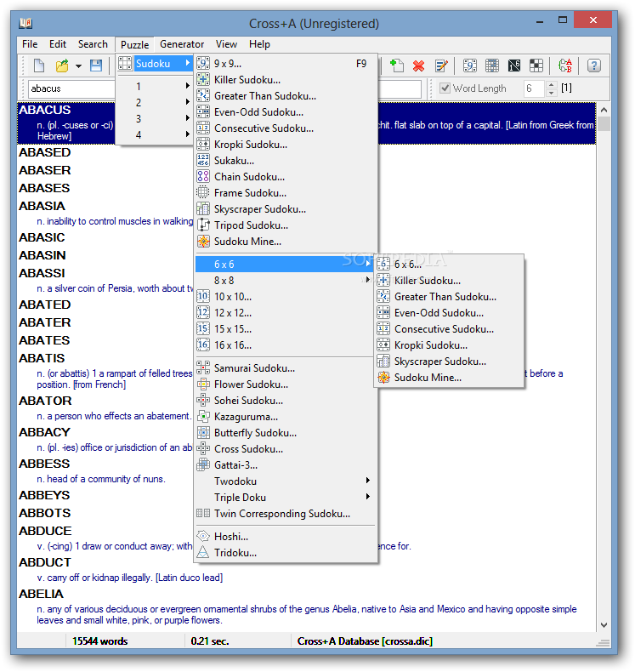Toggle the Word Length checkbox

[445, 88]
